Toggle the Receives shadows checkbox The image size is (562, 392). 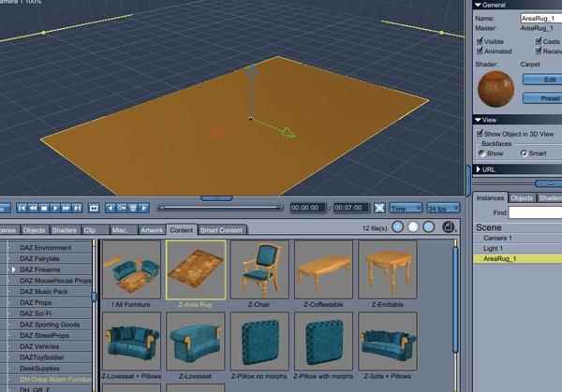pyautogui.click(x=539, y=51)
